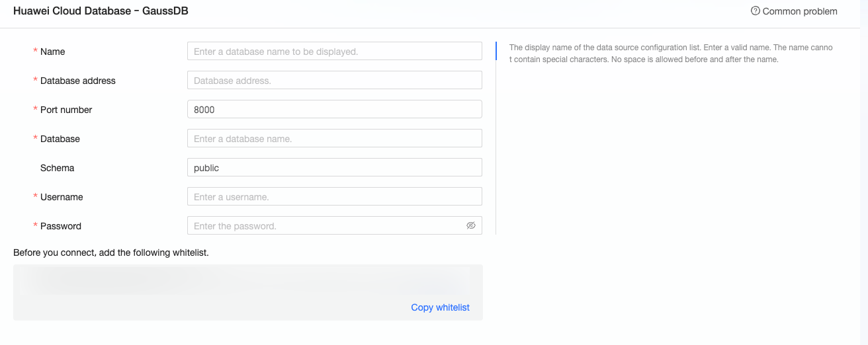Viewport: 868px width, 345px height.
Task: Toggle password visibility with the eye icon
Action: click(471, 225)
